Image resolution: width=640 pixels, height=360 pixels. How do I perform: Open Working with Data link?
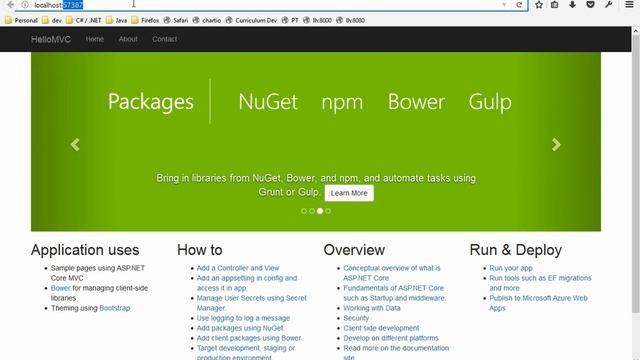point(372,308)
